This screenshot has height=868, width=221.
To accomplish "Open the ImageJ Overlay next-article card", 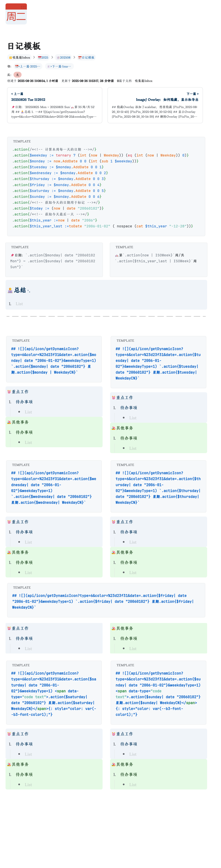I will point(155,105).
